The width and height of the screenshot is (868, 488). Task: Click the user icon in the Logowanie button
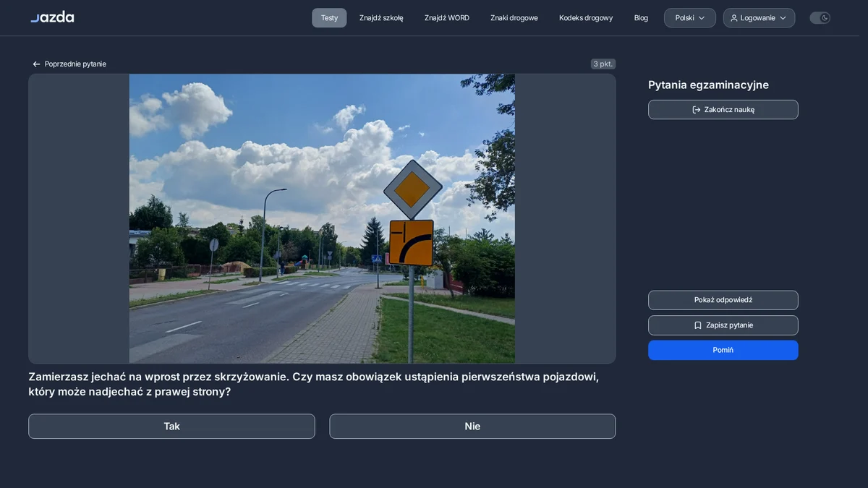click(x=734, y=18)
